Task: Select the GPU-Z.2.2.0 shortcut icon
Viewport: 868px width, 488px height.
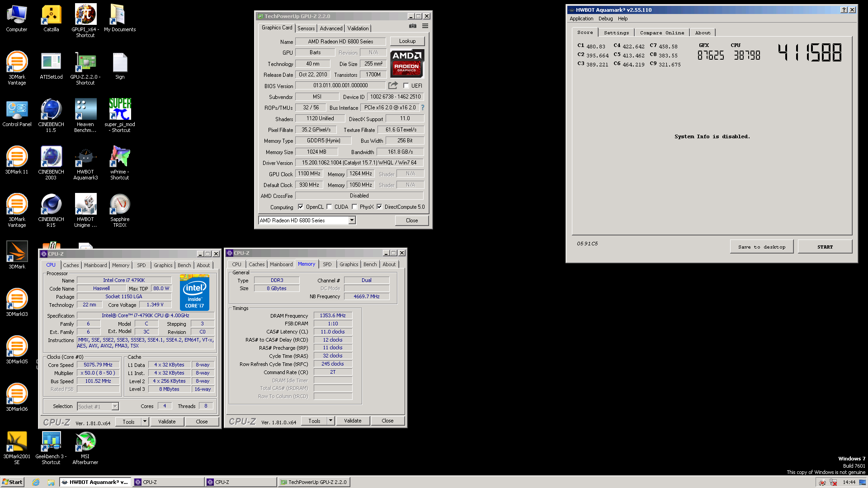Action: click(x=85, y=69)
